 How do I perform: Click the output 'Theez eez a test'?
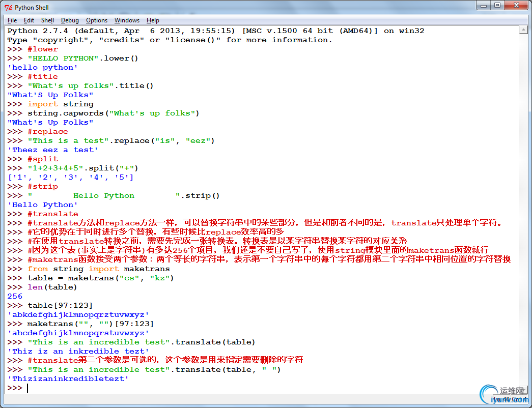click(53, 150)
